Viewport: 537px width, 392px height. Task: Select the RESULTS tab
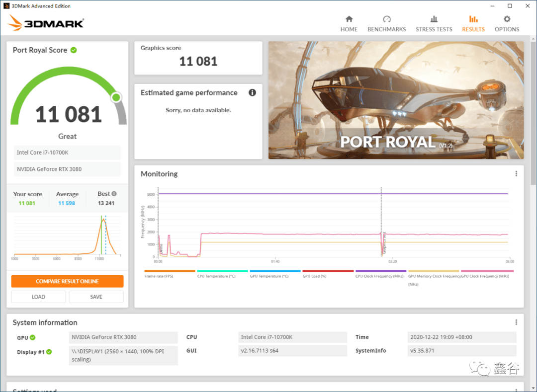473,24
